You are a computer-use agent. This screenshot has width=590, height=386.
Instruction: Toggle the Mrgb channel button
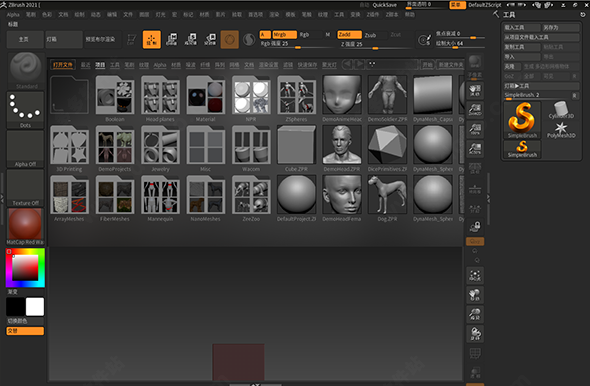[x=284, y=35]
